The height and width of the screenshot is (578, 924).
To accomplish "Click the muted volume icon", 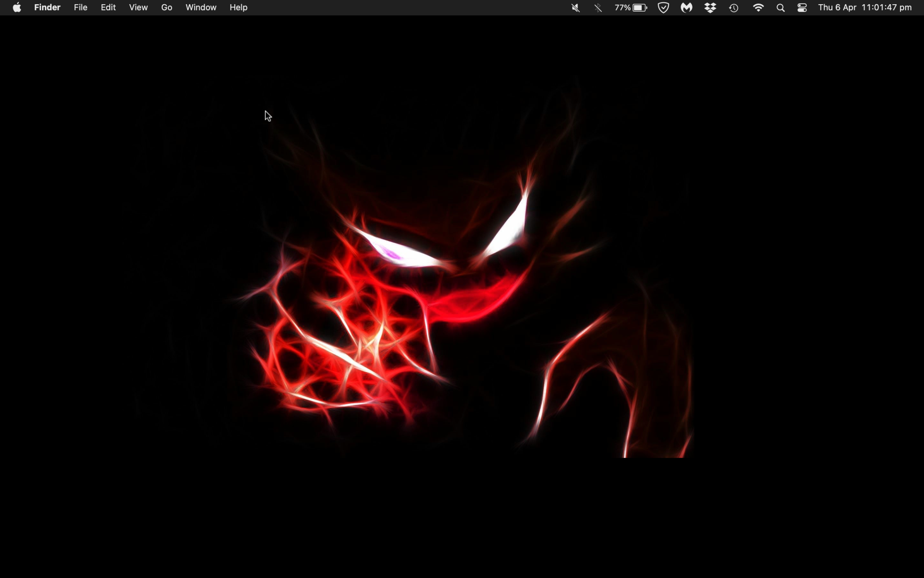I will tap(576, 8).
